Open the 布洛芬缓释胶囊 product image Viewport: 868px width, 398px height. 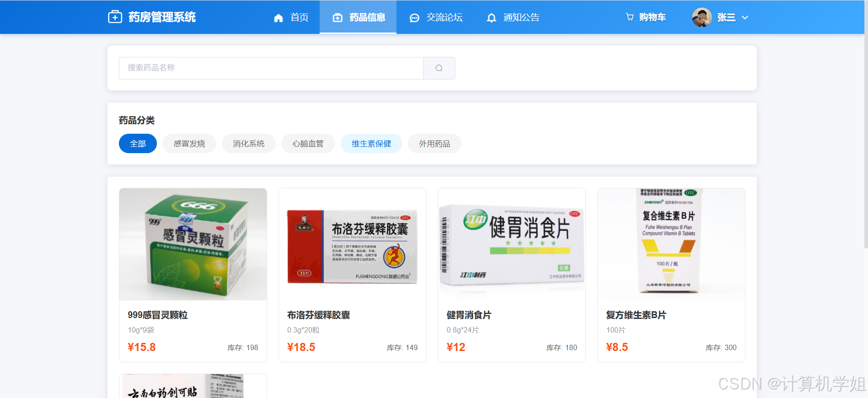pos(353,244)
